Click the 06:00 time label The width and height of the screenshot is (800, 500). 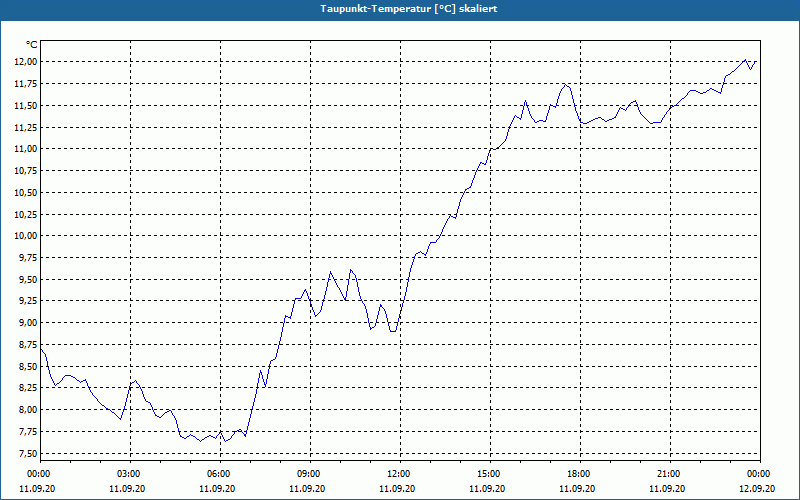(220, 474)
